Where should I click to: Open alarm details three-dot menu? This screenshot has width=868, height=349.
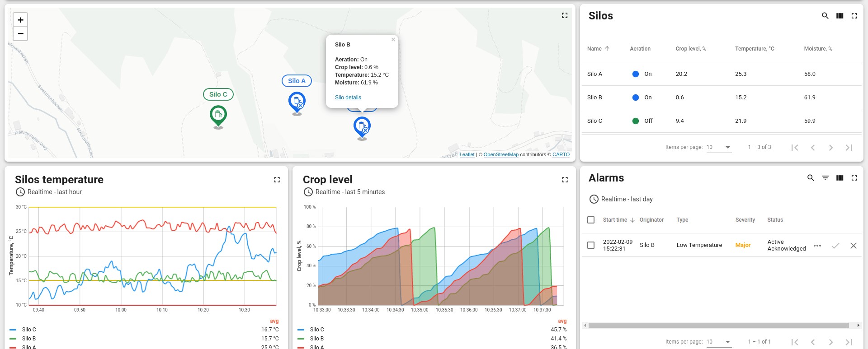click(x=817, y=246)
